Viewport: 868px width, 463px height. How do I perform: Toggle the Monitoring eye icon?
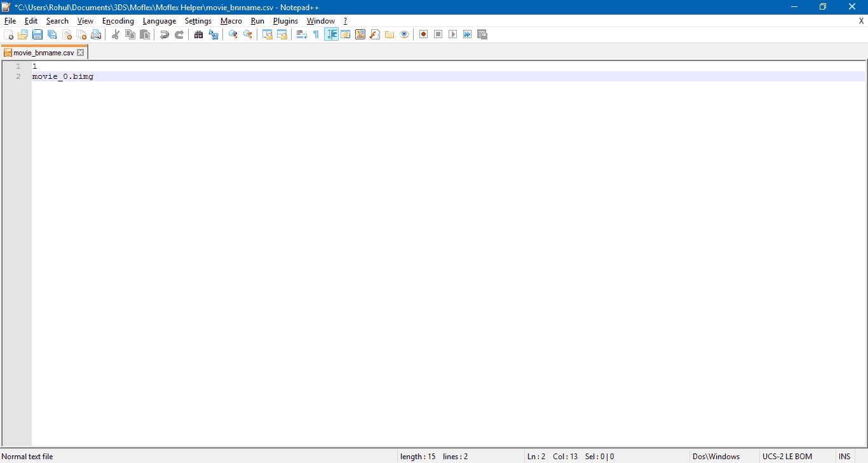(404, 34)
